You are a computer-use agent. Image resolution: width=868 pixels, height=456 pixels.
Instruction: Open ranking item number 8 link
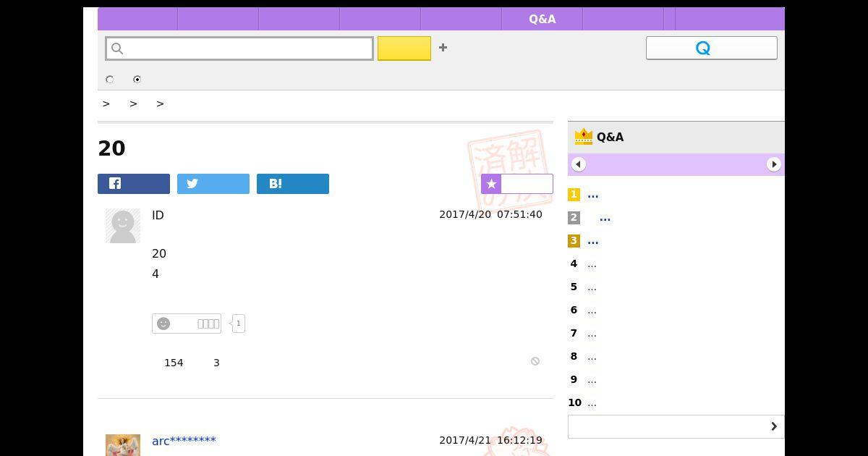(592, 357)
